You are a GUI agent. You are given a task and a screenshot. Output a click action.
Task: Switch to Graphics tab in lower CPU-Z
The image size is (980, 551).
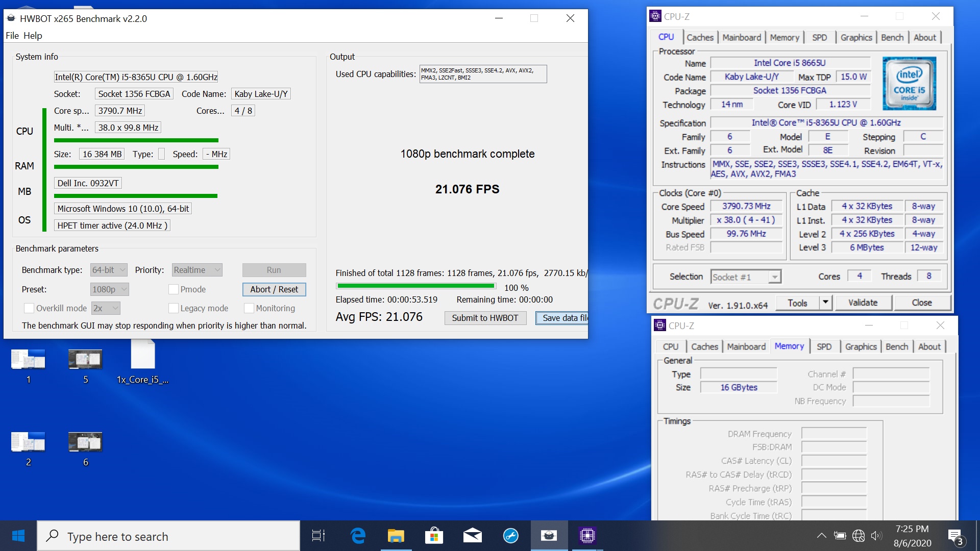tap(861, 346)
